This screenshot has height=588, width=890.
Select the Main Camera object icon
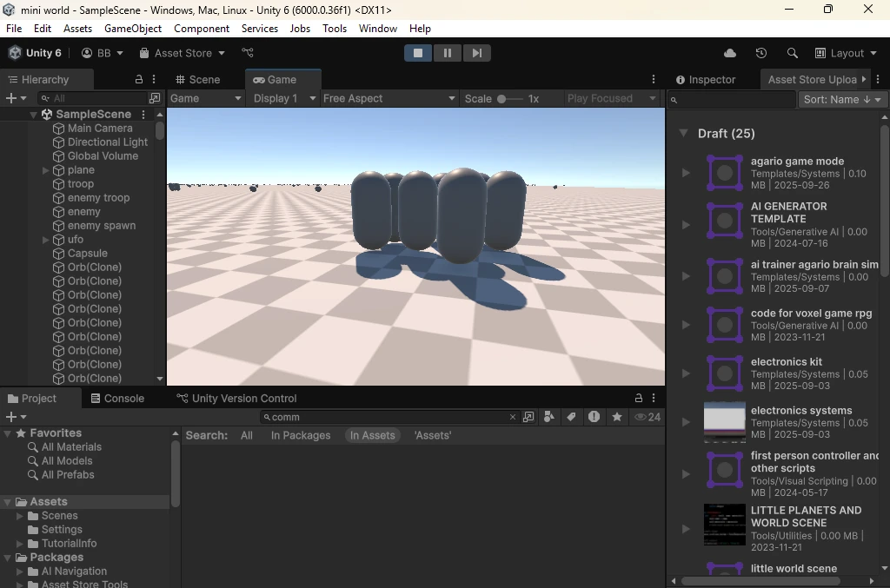(58, 129)
